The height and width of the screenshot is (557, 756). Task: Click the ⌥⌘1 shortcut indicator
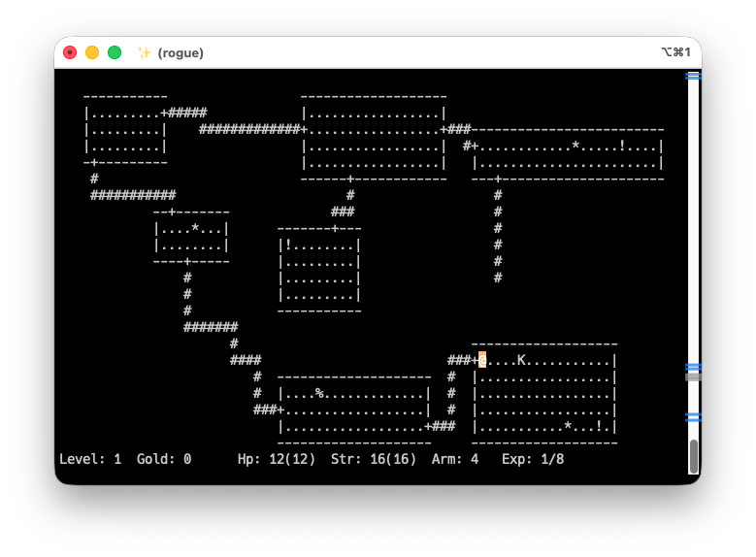(675, 52)
